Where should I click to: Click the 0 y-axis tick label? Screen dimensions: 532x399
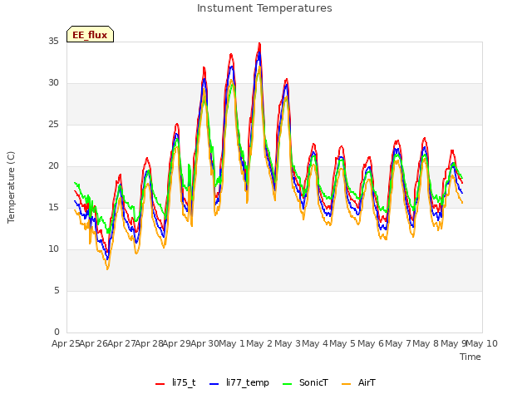click(x=57, y=332)
